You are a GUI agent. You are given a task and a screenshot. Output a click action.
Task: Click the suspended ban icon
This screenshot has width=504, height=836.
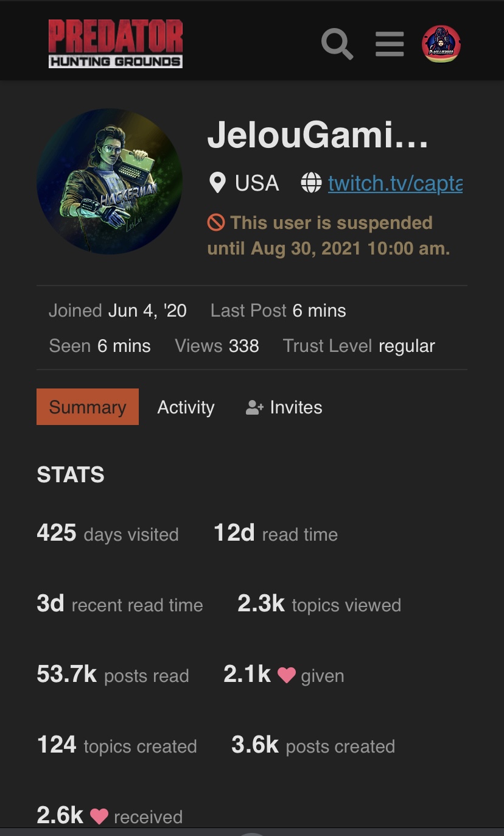point(216,223)
